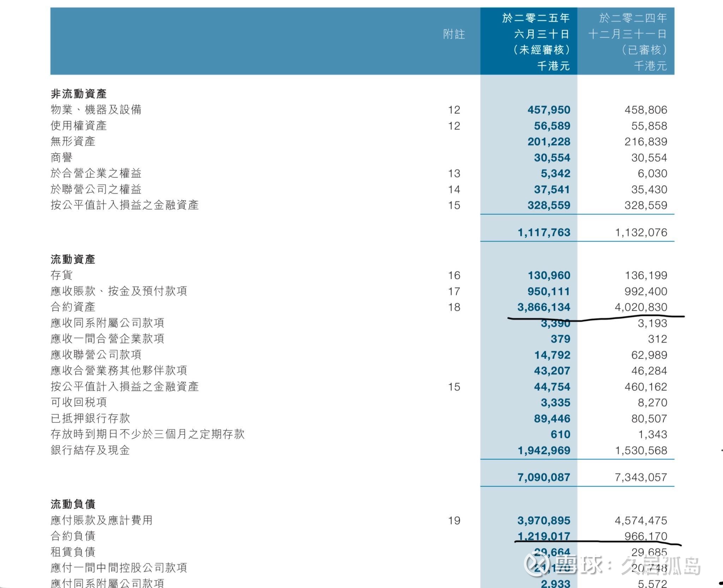Click the 1,942,969 cash balance figure
Screen dimensions: 723x588
point(544,450)
